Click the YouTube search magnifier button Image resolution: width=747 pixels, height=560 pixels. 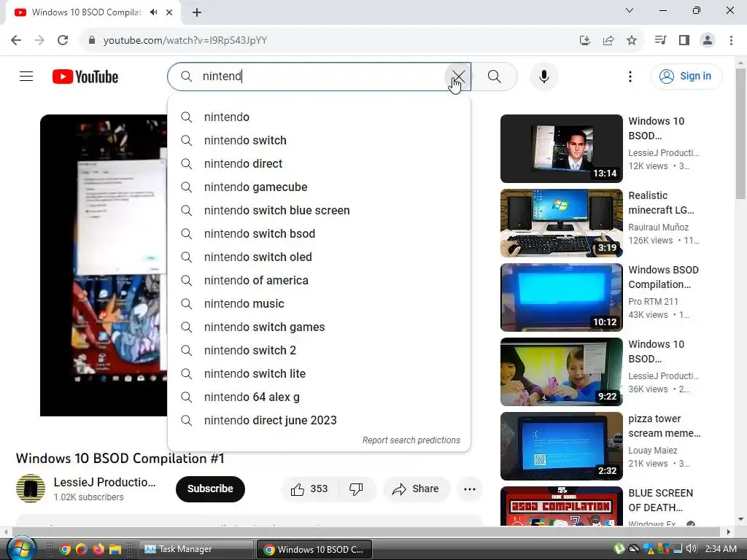[x=494, y=76]
